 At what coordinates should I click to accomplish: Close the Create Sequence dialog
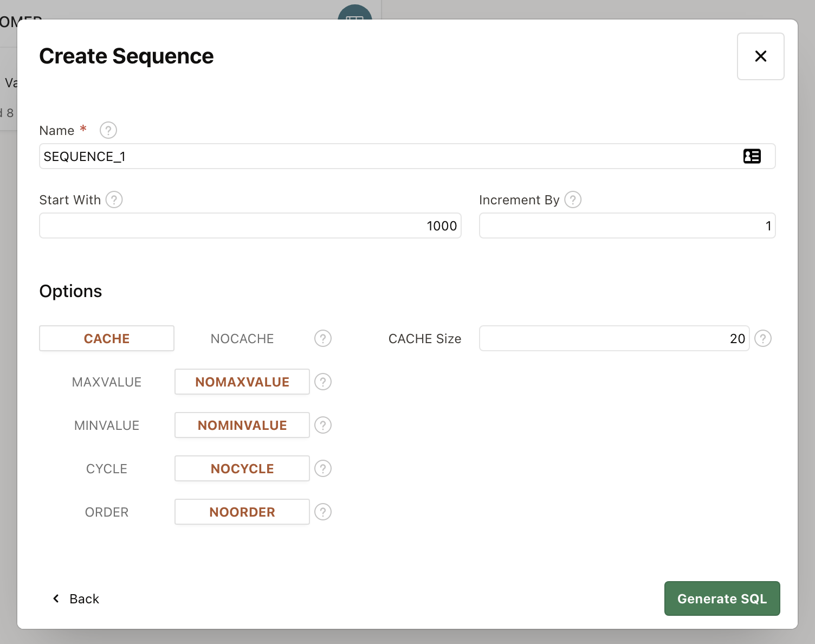760,56
